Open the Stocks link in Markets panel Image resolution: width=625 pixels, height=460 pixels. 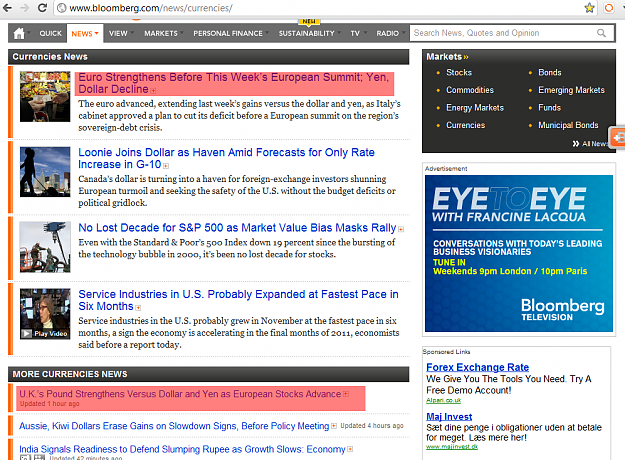point(459,73)
